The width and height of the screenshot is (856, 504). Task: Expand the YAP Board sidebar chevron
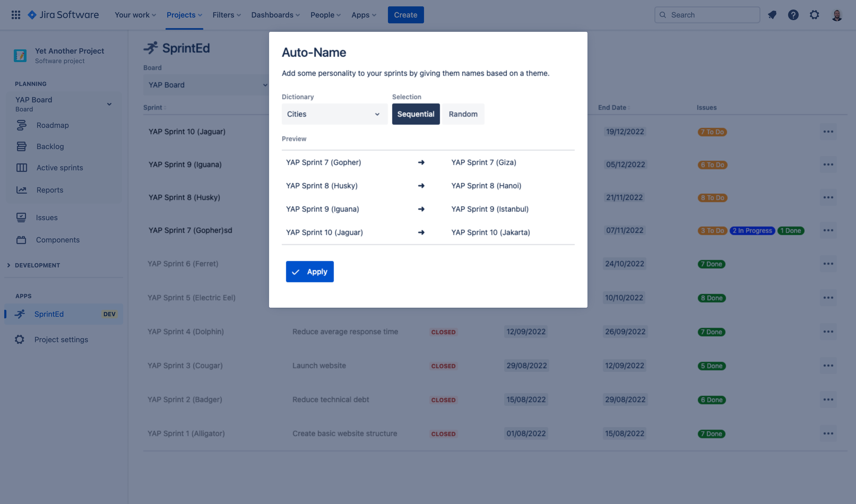(x=109, y=104)
